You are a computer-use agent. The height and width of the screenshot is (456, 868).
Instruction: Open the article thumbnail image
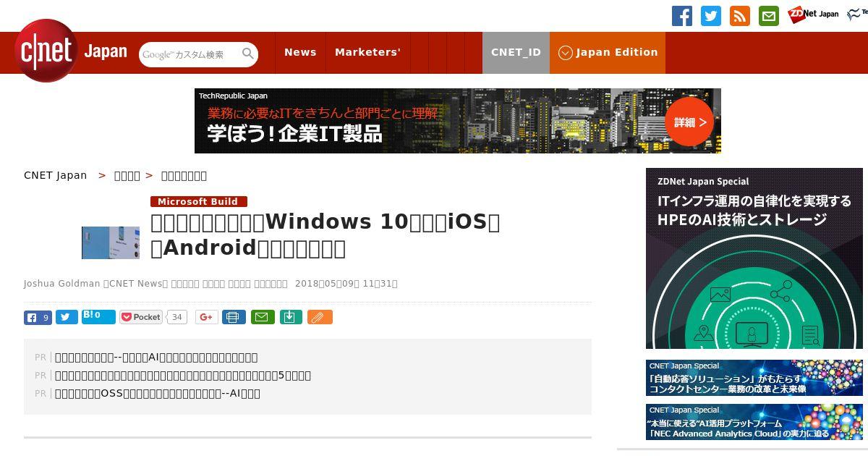click(111, 242)
